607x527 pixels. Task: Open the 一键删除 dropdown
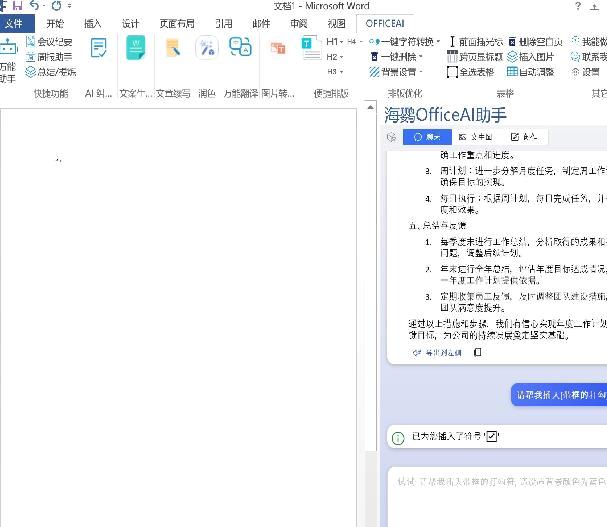(x=396, y=57)
